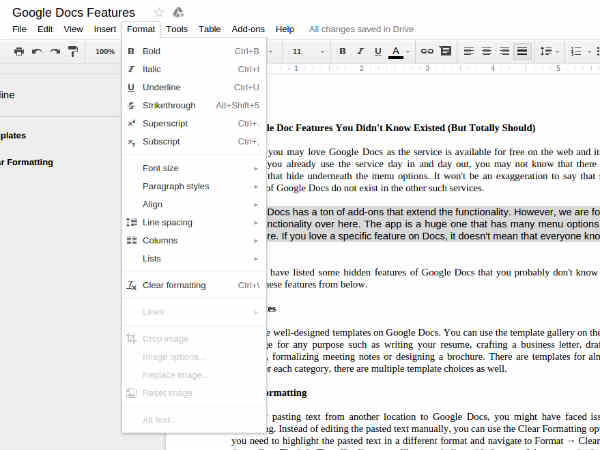Expand the Paragraph styles submenu
This screenshot has width=600, height=450.
175,186
